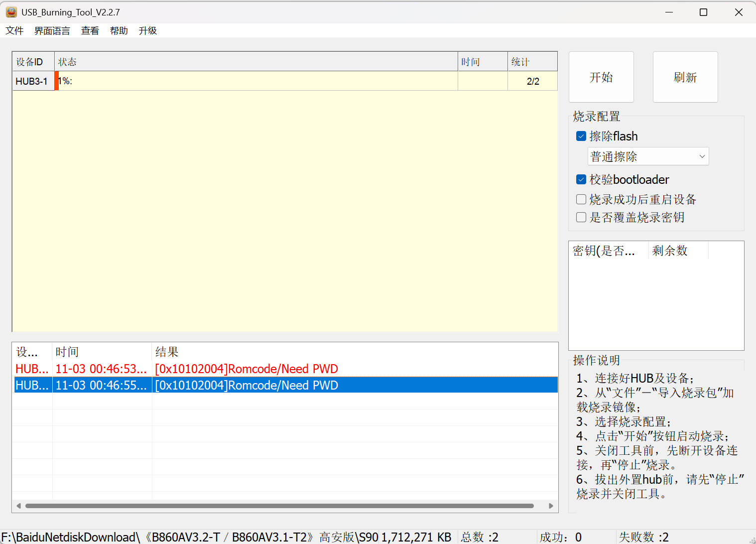Enable 烧录成功后重启设备 option

(581, 199)
